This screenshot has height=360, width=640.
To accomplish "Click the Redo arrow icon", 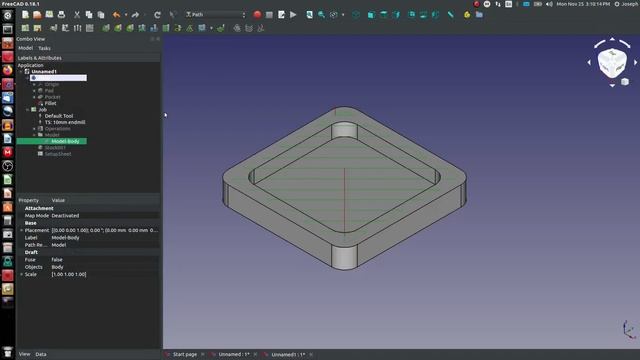I will 135,15.
